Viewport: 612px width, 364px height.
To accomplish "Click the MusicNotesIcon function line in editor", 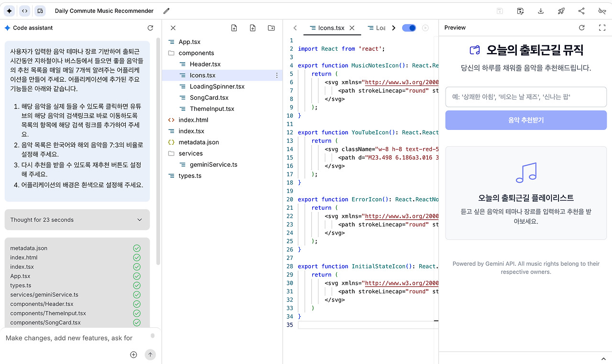I will click(368, 65).
